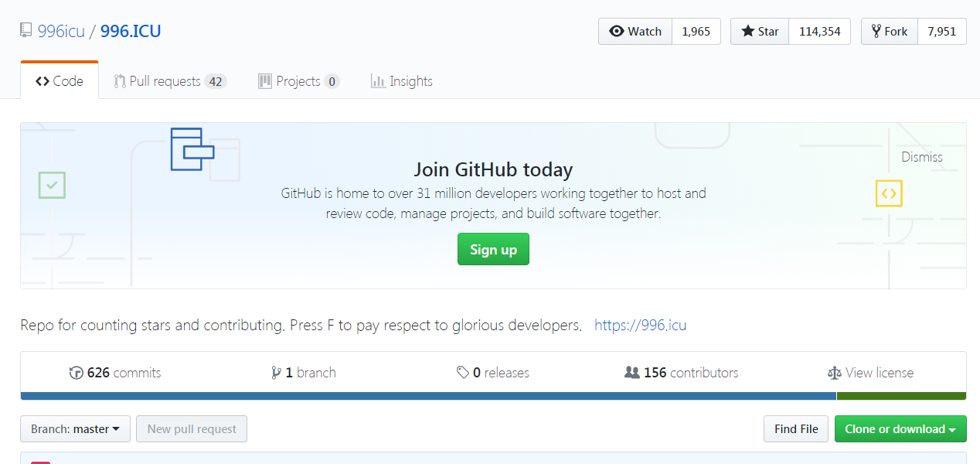
Task: Open the 996.ICU repository name link
Action: [131, 32]
